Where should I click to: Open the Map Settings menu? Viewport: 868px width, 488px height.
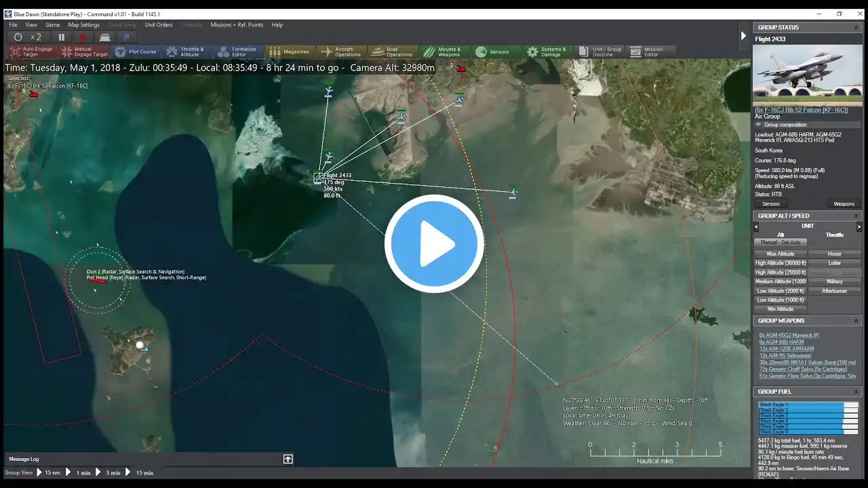(x=83, y=25)
